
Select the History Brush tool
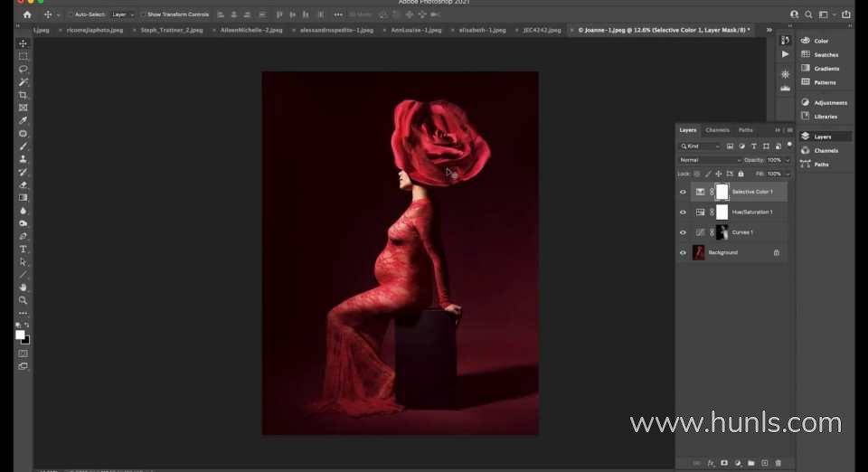[23, 172]
